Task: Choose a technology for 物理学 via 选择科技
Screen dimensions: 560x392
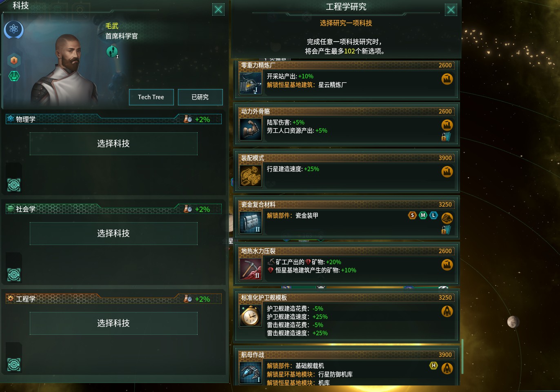Action: tap(113, 144)
